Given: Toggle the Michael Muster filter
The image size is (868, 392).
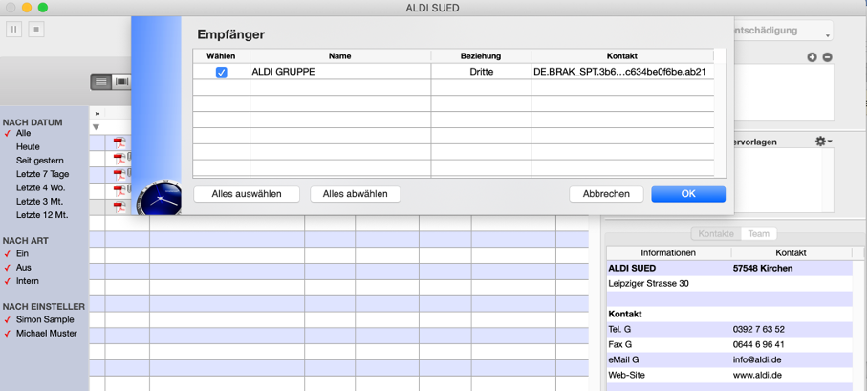Looking at the screenshot, I should pos(47,334).
